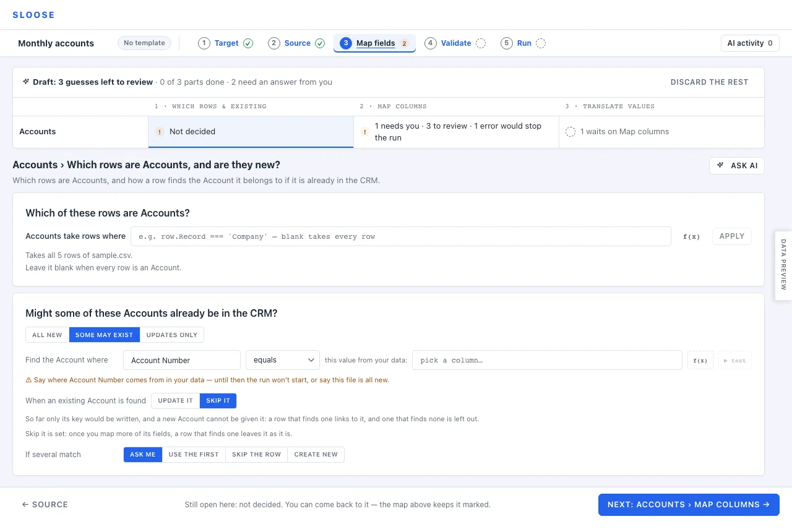Click the Validate step pending circle icon
This screenshot has height=532, width=792.
tap(481, 43)
